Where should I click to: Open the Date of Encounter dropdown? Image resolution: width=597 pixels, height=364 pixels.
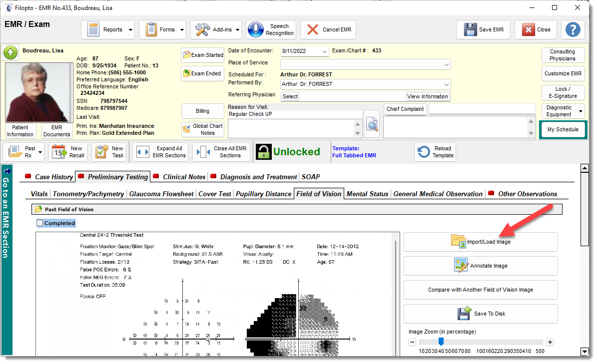point(324,51)
